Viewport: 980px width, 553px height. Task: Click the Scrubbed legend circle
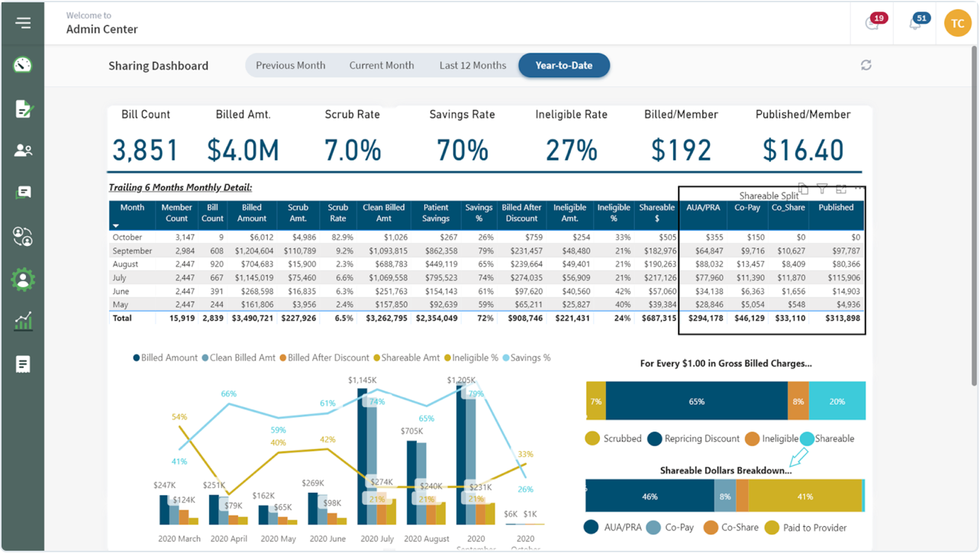[592, 438]
